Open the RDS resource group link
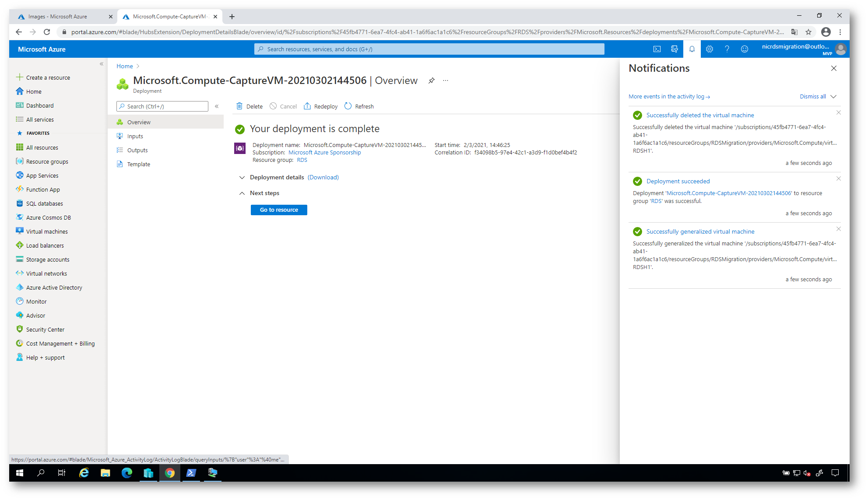The image size is (868, 500). click(302, 160)
